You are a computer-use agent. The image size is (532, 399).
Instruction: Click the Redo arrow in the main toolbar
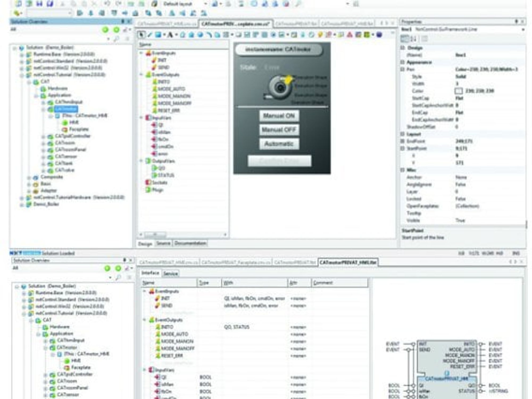coord(119,4)
